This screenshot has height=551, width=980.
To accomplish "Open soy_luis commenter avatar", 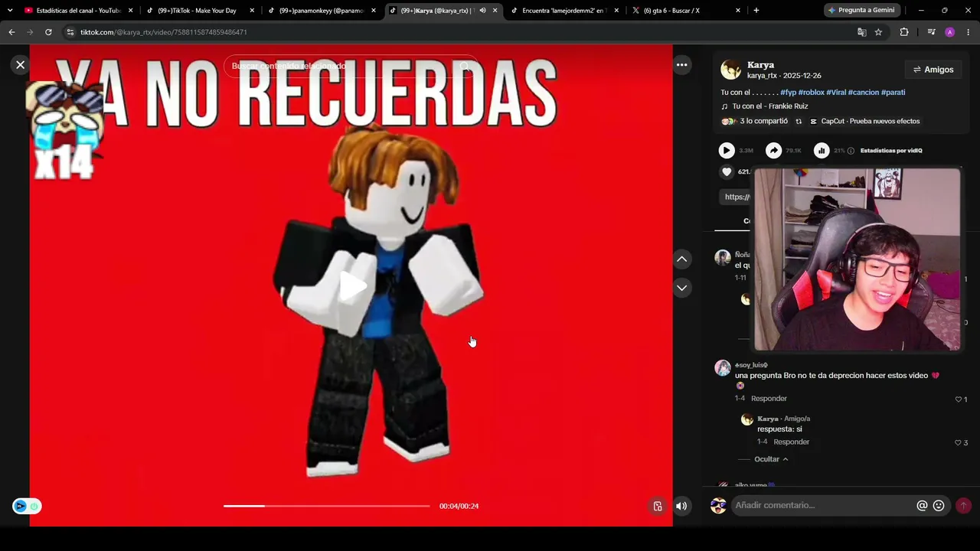I will point(723,368).
